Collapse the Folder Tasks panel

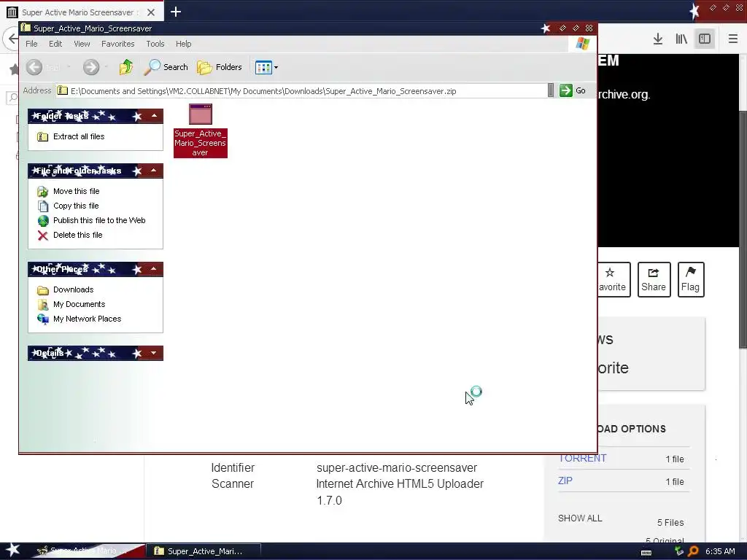click(x=154, y=116)
